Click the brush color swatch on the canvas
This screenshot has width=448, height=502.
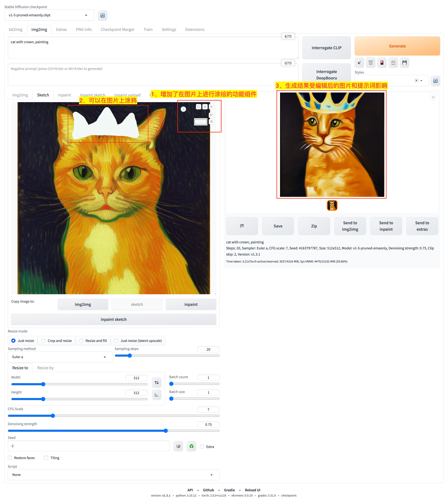[201, 122]
